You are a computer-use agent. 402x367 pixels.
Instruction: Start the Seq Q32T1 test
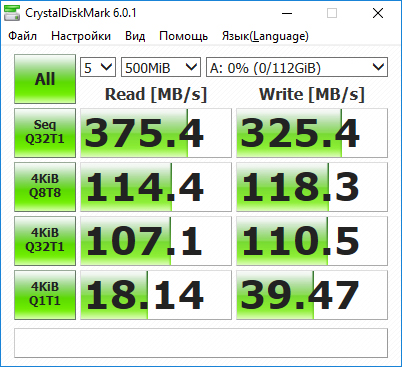pyautogui.click(x=45, y=133)
